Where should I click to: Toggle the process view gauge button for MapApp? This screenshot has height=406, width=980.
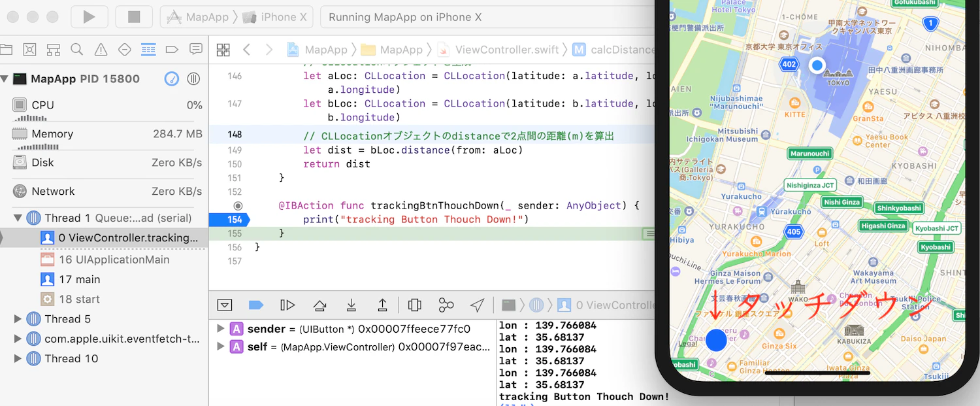[171, 79]
